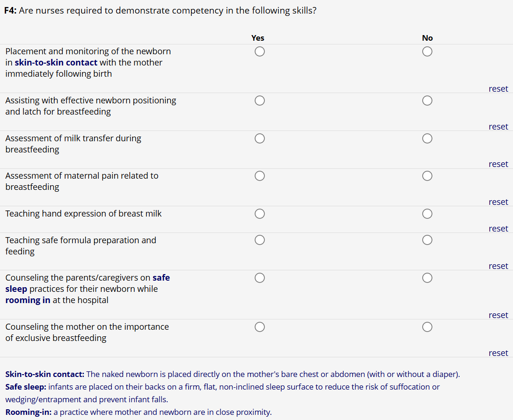Image resolution: width=513 pixels, height=420 pixels.
Task: Reset the exclusive breastfeeding counseling answer
Action: pos(498,353)
